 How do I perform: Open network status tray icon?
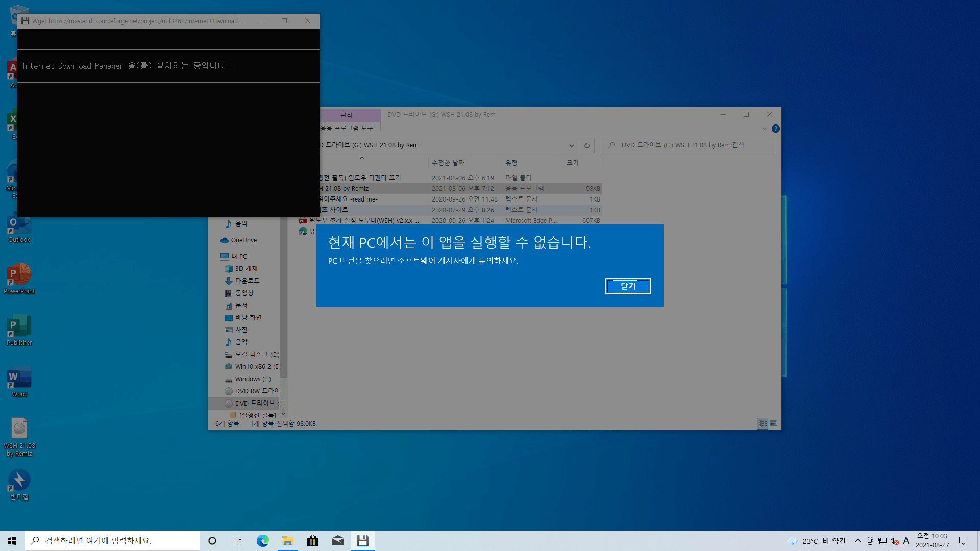(x=883, y=541)
